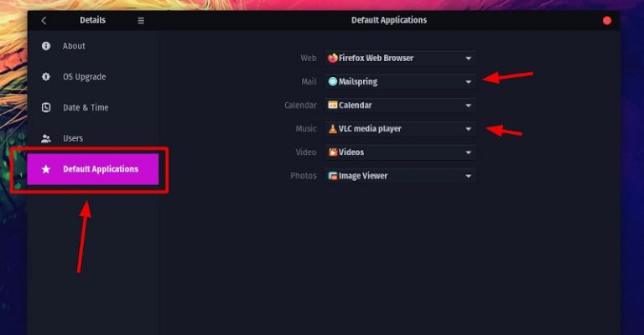Expand the Video dropdown showing Videos

pyautogui.click(x=401, y=152)
